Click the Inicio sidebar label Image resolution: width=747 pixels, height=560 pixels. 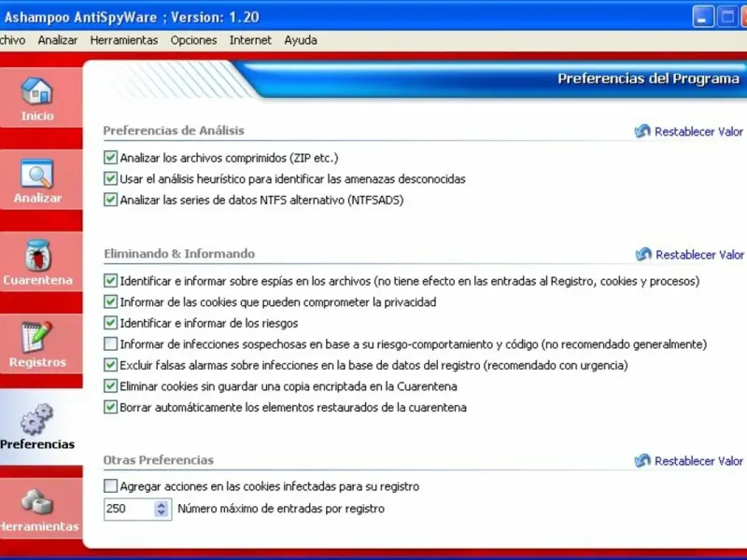coord(37,116)
